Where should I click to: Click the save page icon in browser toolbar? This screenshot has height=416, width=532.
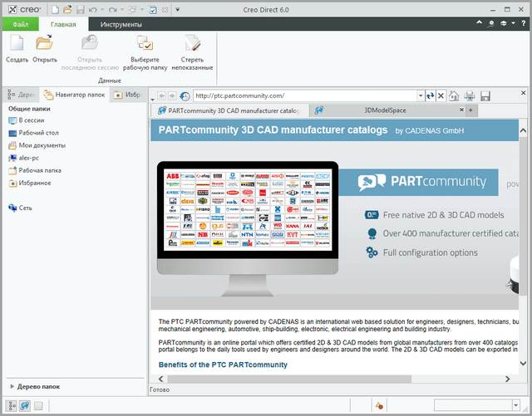coord(485,96)
